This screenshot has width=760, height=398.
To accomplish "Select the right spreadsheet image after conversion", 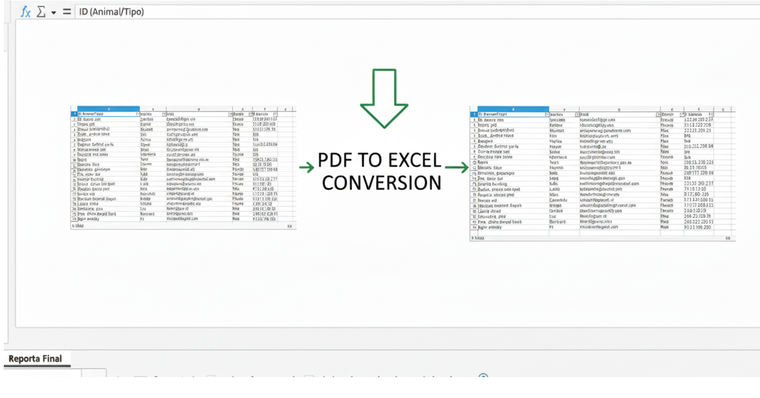I will pos(602,174).
